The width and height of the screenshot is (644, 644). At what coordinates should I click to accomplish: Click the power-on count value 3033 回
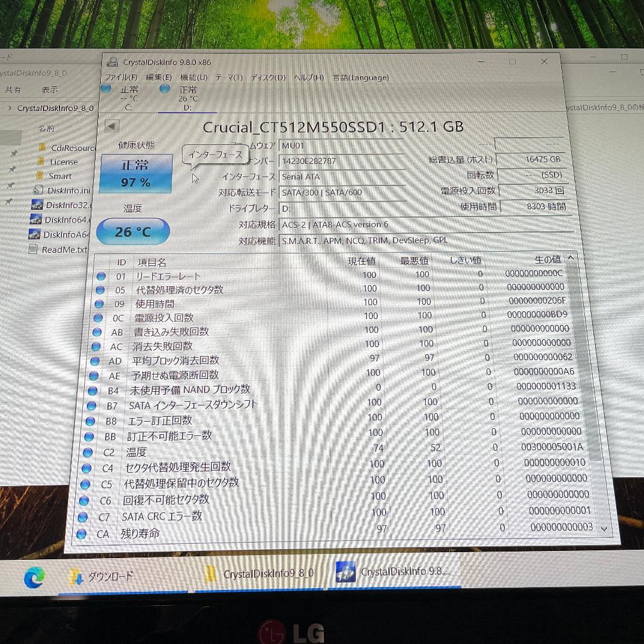532,191
